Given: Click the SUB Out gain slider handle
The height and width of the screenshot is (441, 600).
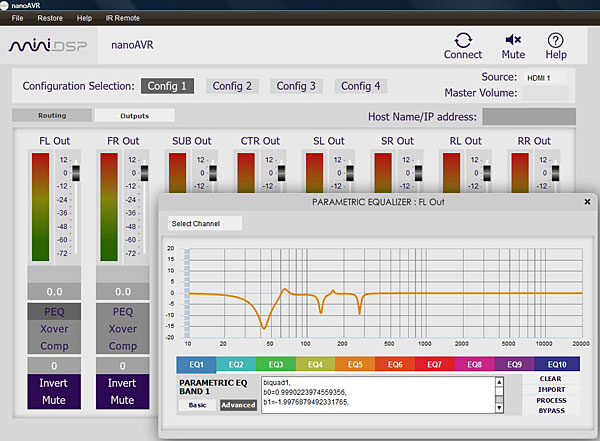Looking at the screenshot, I should [x=213, y=173].
